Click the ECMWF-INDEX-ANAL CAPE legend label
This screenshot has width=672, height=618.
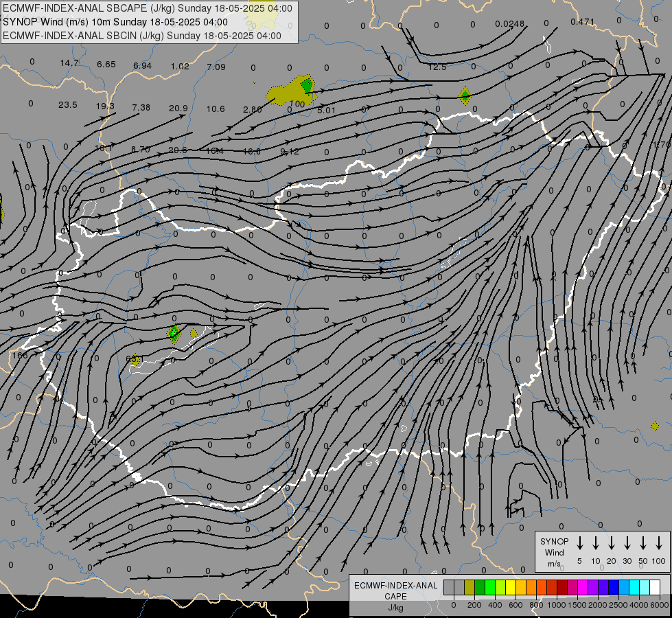[x=395, y=591]
